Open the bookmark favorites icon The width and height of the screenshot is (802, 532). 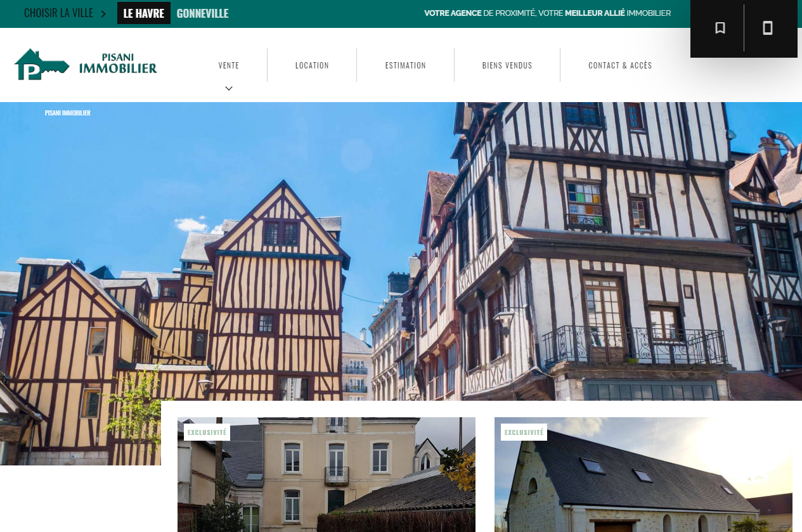pos(720,28)
